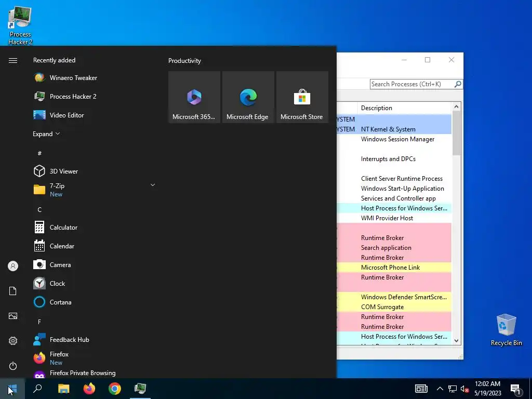Open Documents from Start sidebar

(13, 291)
